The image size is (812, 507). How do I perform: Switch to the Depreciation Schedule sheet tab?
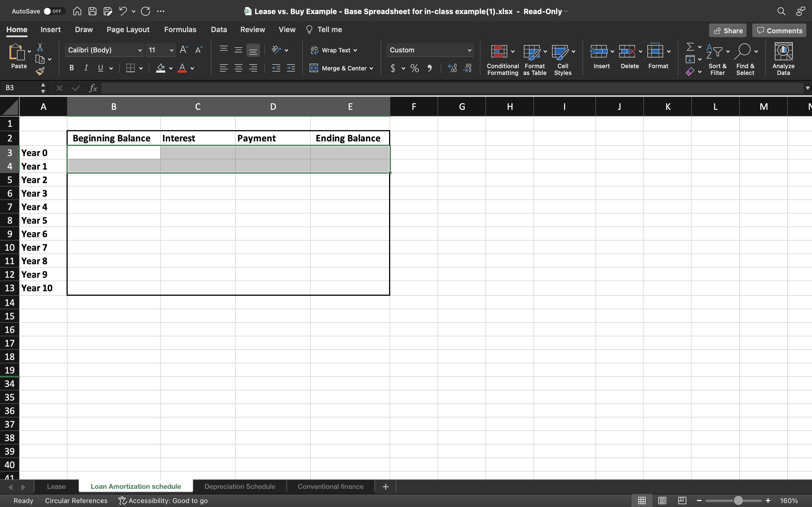(x=240, y=486)
